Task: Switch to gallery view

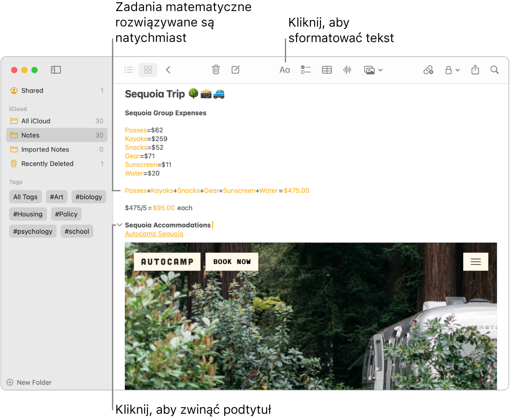Action: (x=148, y=70)
